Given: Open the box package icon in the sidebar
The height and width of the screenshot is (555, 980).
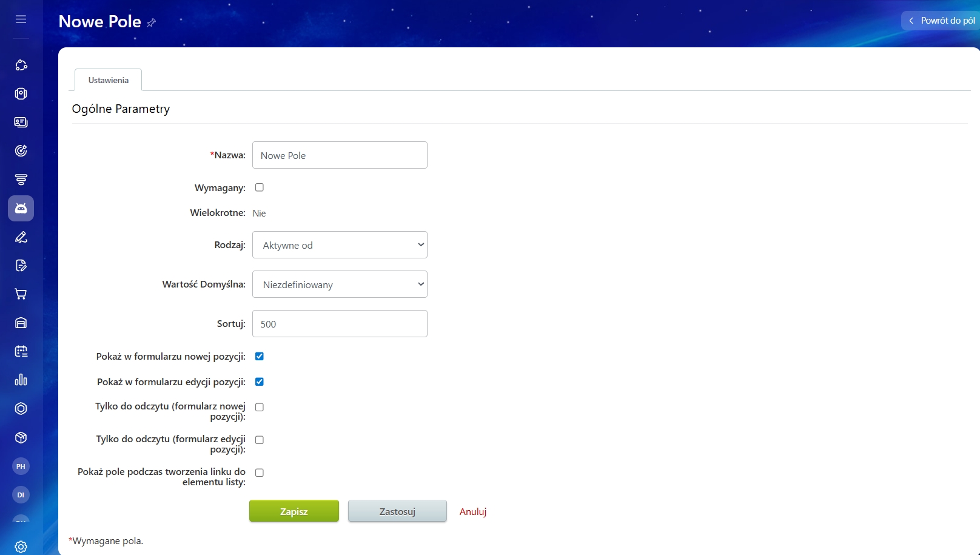Looking at the screenshot, I should (x=21, y=437).
